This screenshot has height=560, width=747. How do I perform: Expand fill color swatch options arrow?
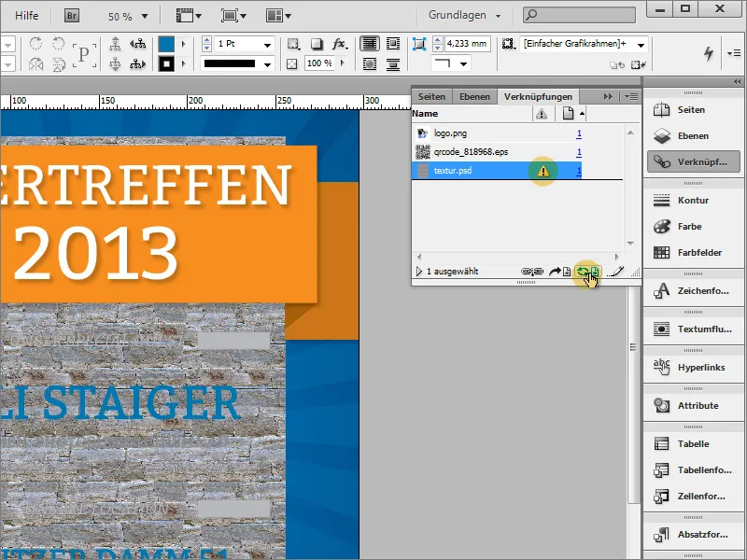(183, 44)
